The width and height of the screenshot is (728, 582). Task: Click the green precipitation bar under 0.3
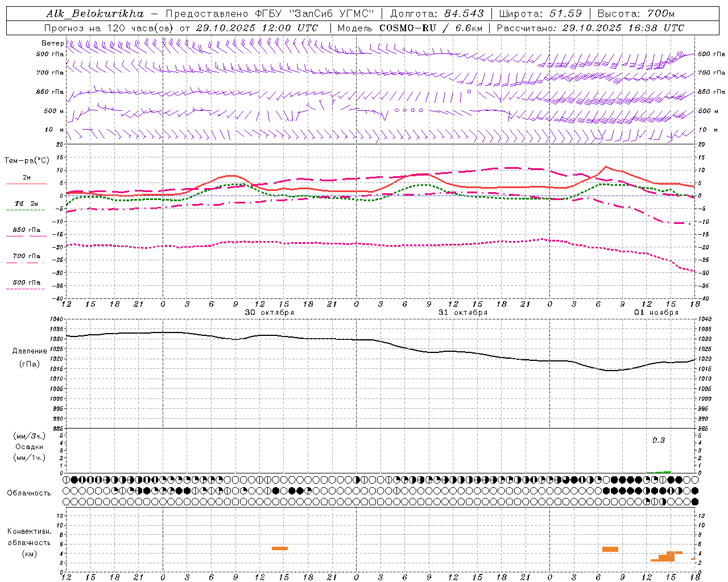(659, 472)
